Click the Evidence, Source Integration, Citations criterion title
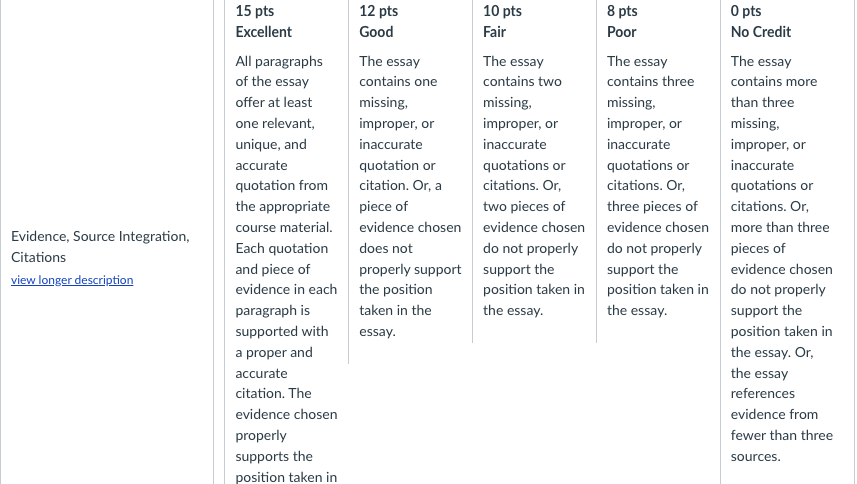Screen dimensions: 857x484 99,246
